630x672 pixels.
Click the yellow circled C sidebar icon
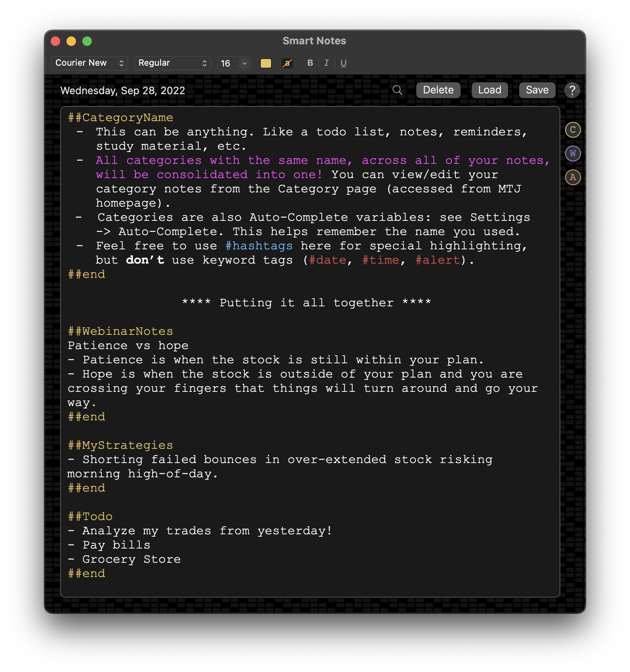pos(573,130)
